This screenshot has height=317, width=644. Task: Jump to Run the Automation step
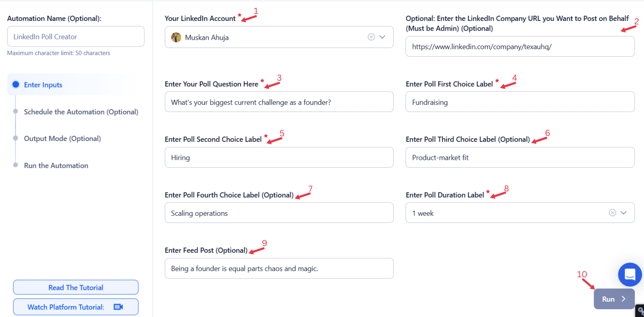click(x=56, y=166)
